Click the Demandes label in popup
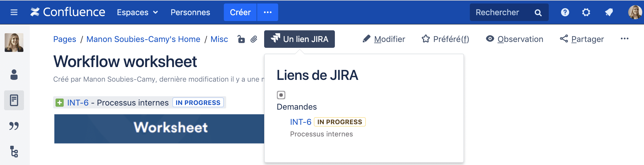This screenshot has height=165, width=644. coord(297,107)
